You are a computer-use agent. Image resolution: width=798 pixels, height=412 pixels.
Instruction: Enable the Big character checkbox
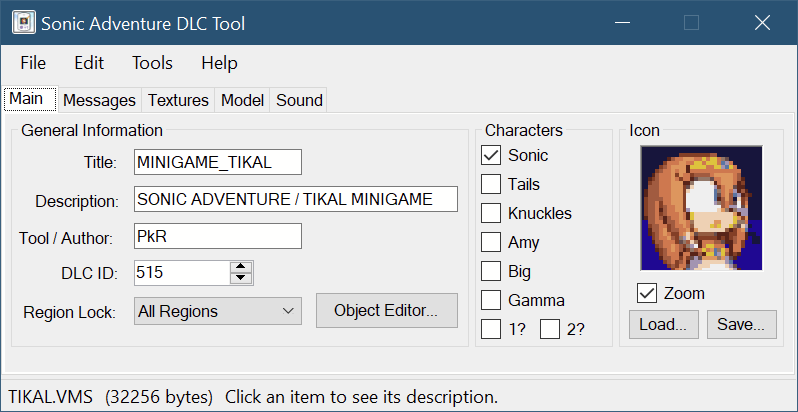[491, 271]
